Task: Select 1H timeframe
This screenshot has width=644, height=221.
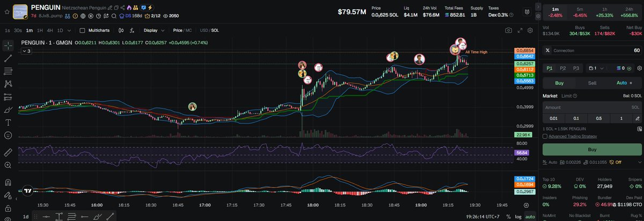Action: point(40,31)
